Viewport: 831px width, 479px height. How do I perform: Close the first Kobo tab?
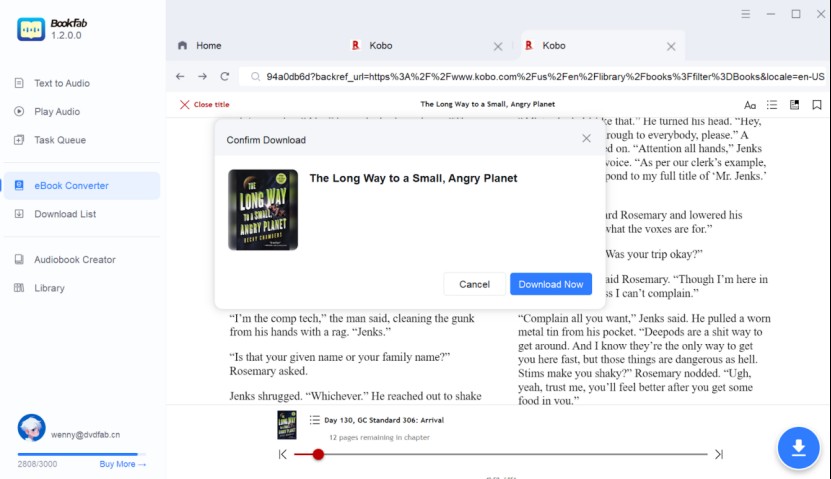pos(498,47)
